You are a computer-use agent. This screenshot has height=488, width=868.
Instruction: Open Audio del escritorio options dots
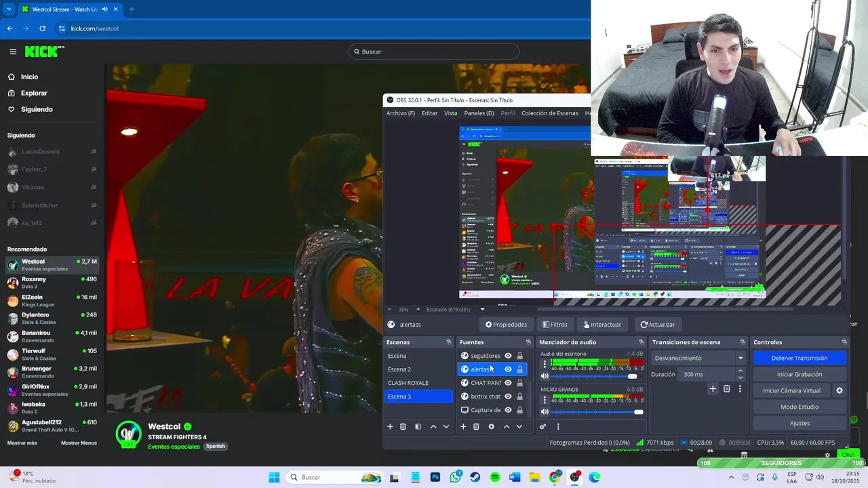(545, 365)
